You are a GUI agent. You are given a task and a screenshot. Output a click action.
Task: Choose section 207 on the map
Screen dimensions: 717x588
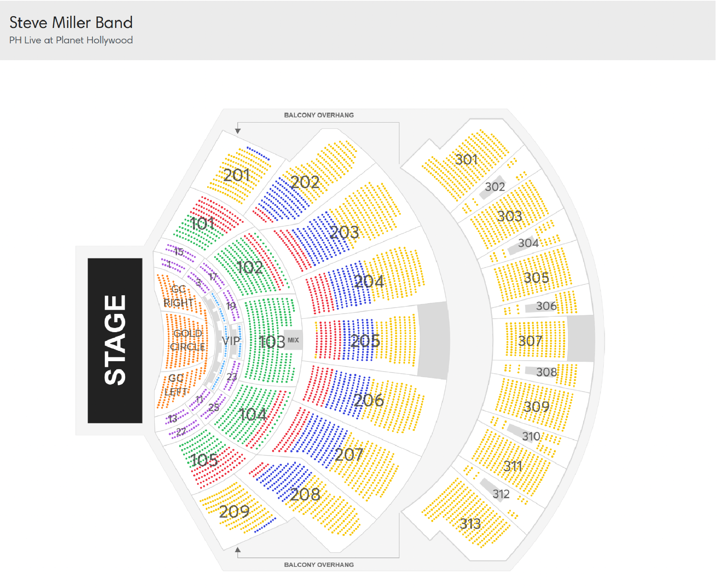coord(348,454)
